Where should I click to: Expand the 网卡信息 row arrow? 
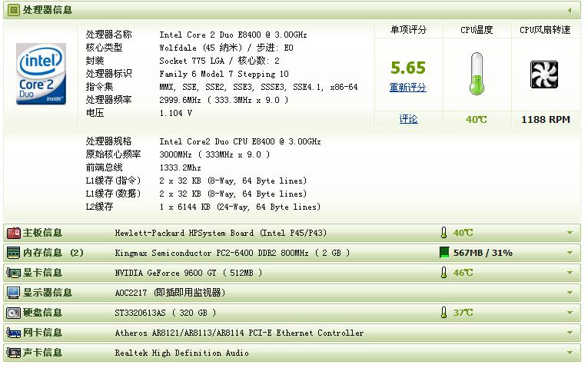click(x=570, y=333)
